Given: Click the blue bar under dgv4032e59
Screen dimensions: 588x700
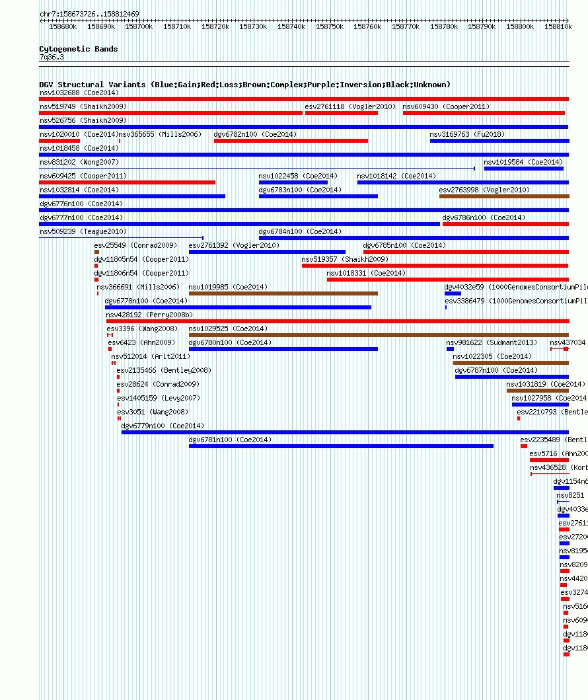Looking at the screenshot, I should 453,293.
